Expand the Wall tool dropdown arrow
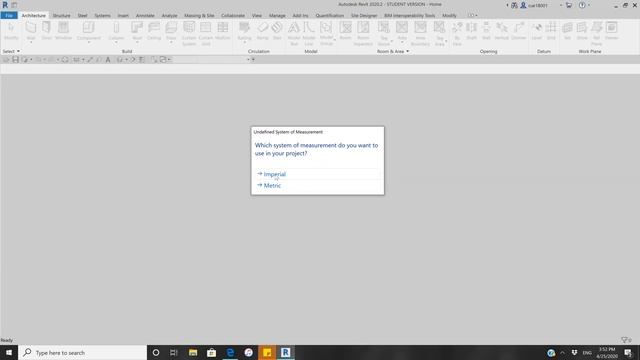Image resolution: width=640 pixels, height=360 pixels. [31, 42]
